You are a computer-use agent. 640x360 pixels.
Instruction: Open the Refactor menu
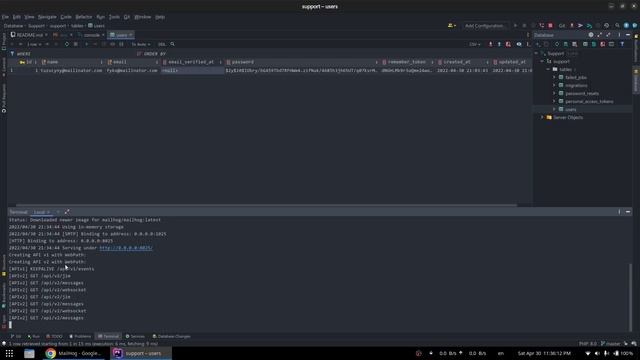pyautogui.click(x=84, y=17)
